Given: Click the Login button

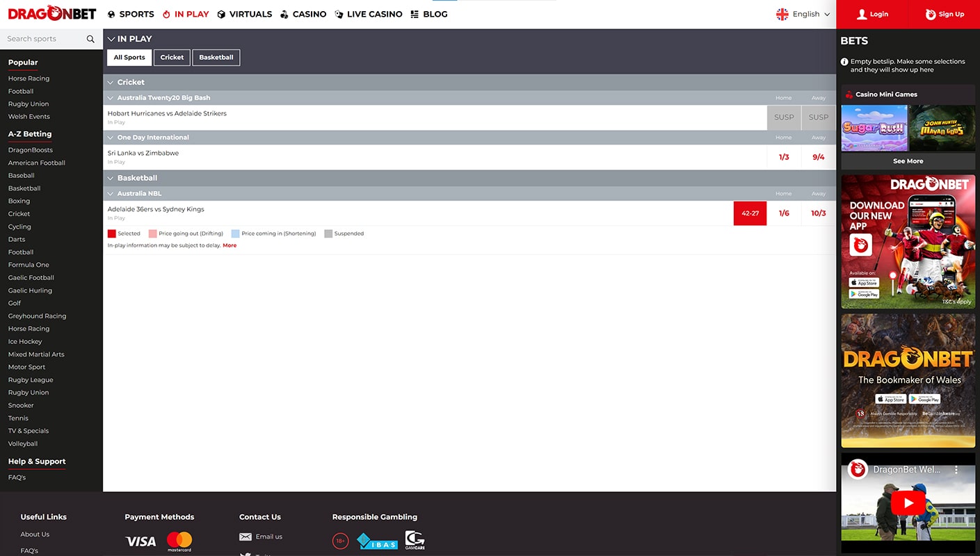Looking at the screenshot, I should tap(873, 14).
